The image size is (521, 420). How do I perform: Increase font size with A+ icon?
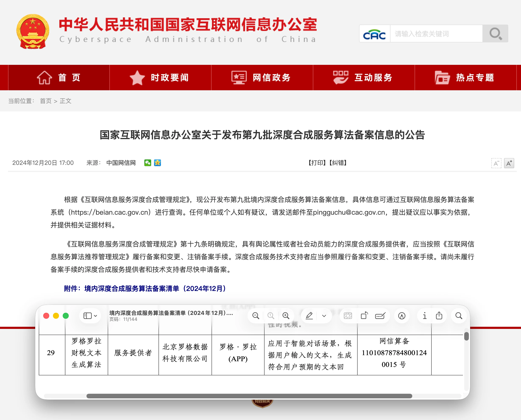(x=509, y=163)
